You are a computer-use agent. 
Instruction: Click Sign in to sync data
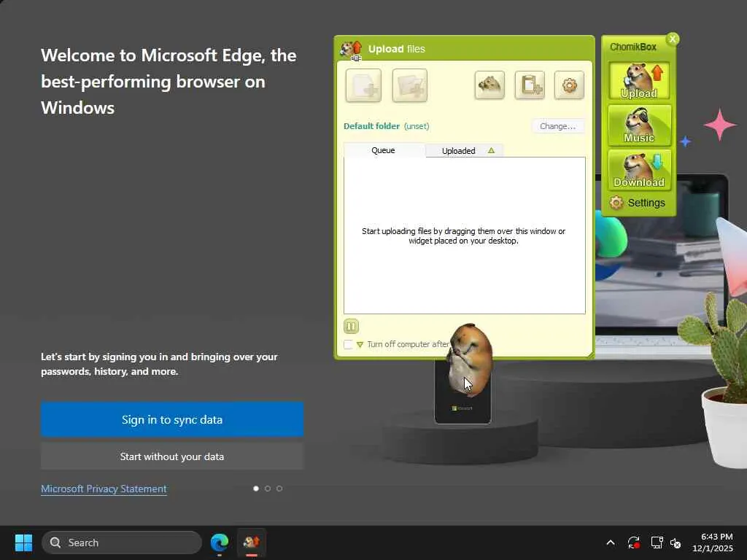pyautogui.click(x=172, y=419)
